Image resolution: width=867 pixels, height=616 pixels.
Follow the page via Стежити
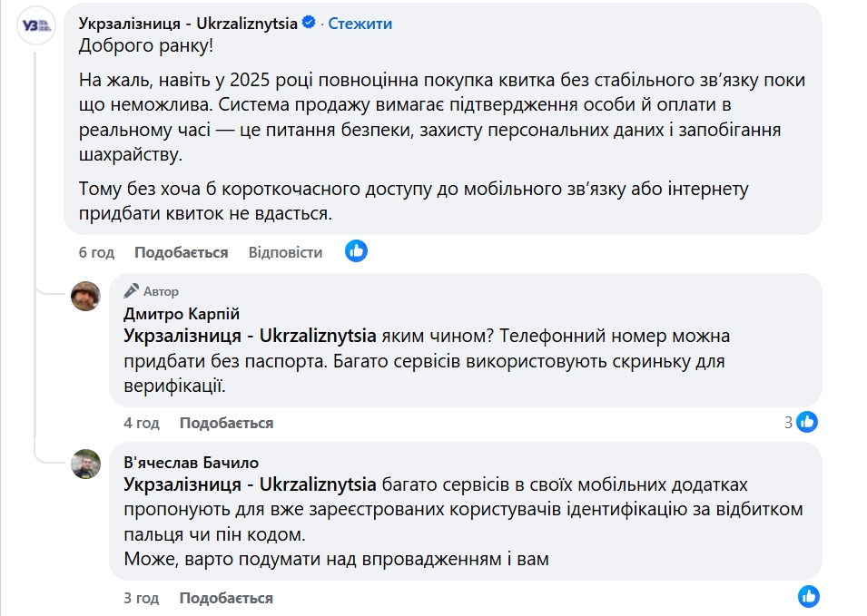[360, 24]
